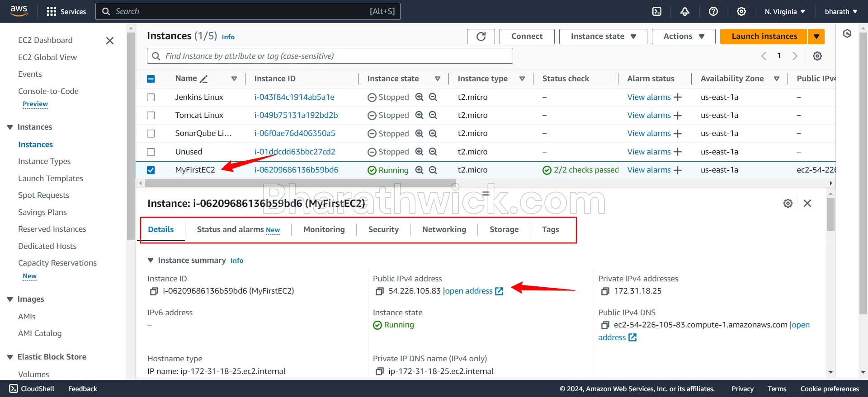Open the Instance state dropdown button
This screenshot has width=868, height=397.
point(603,36)
